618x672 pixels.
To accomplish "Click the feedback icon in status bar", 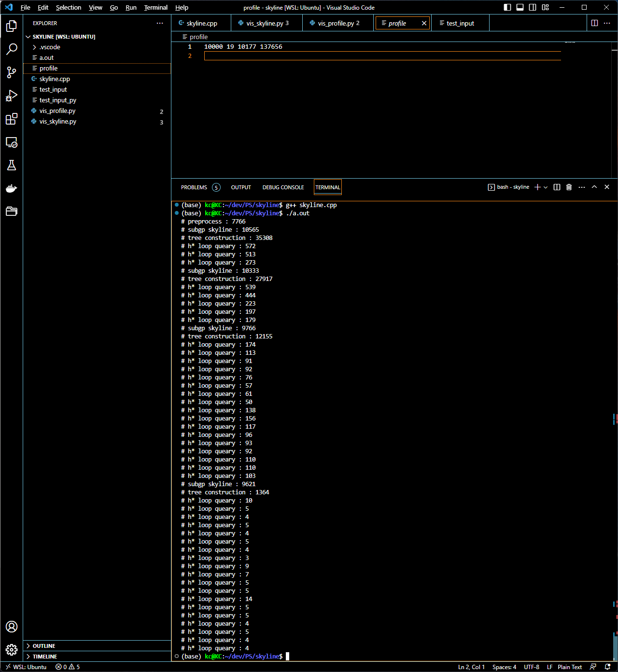I will click(593, 667).
